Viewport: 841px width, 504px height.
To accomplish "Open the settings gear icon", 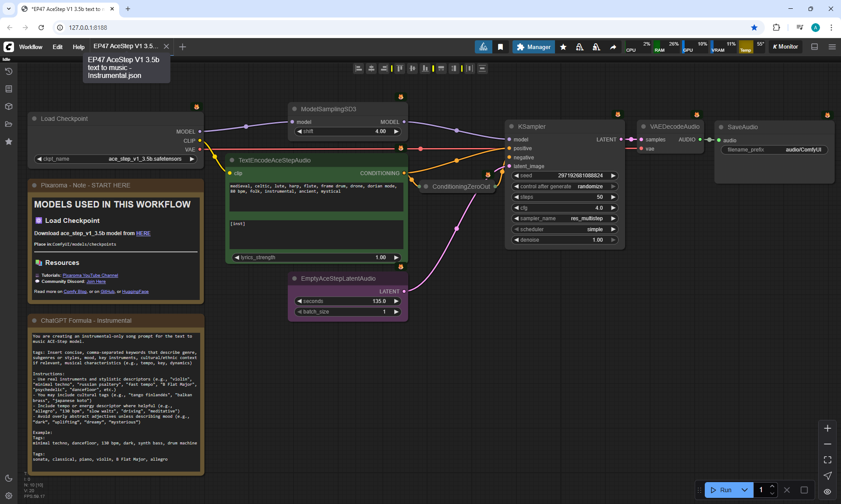I will click(x=9, y=496).
